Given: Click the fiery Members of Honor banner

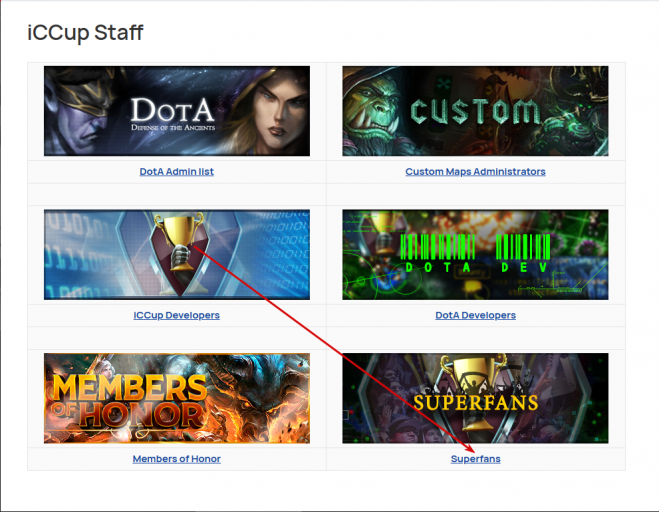Looking at the screenshot, I should [x=177, y=399].
